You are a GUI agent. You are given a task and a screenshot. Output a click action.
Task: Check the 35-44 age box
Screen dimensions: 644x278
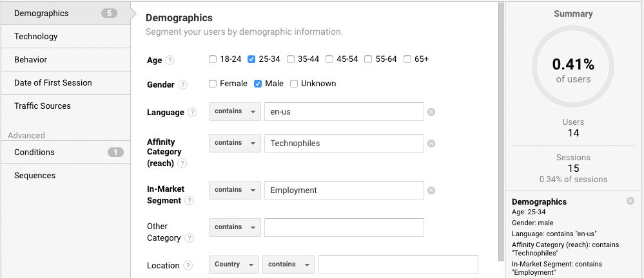click(x=290, y=59)
